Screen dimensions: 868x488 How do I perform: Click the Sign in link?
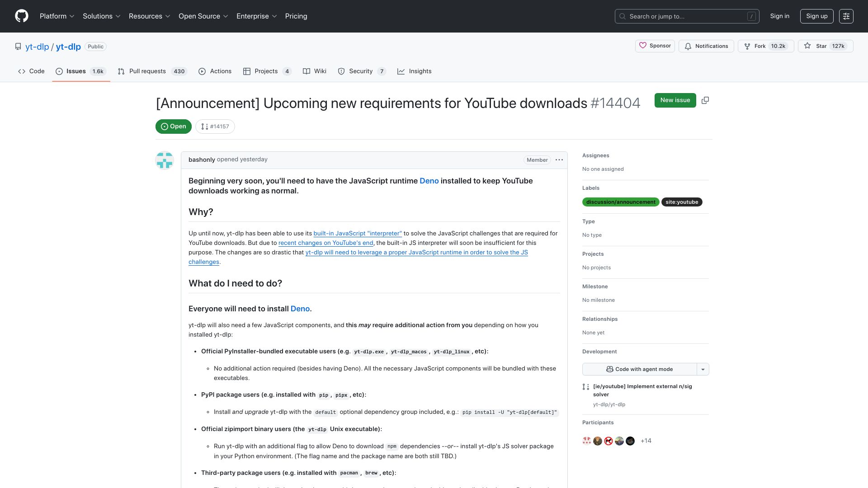780,16
